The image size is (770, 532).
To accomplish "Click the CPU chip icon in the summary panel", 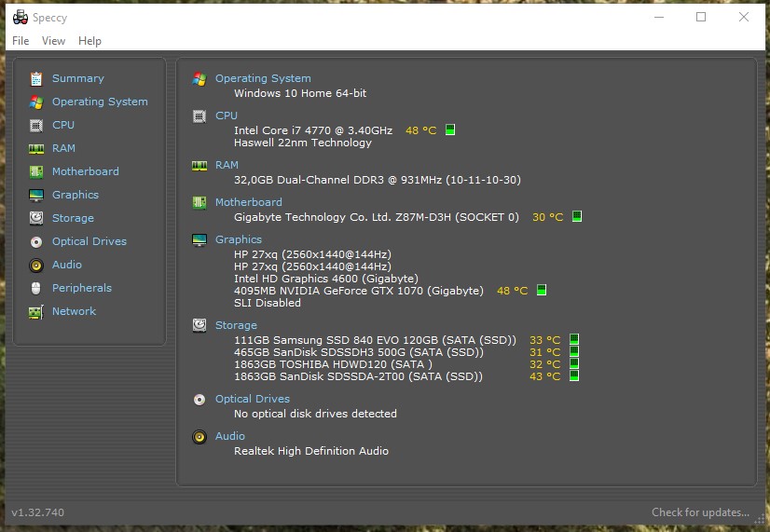I will (199, 116).
